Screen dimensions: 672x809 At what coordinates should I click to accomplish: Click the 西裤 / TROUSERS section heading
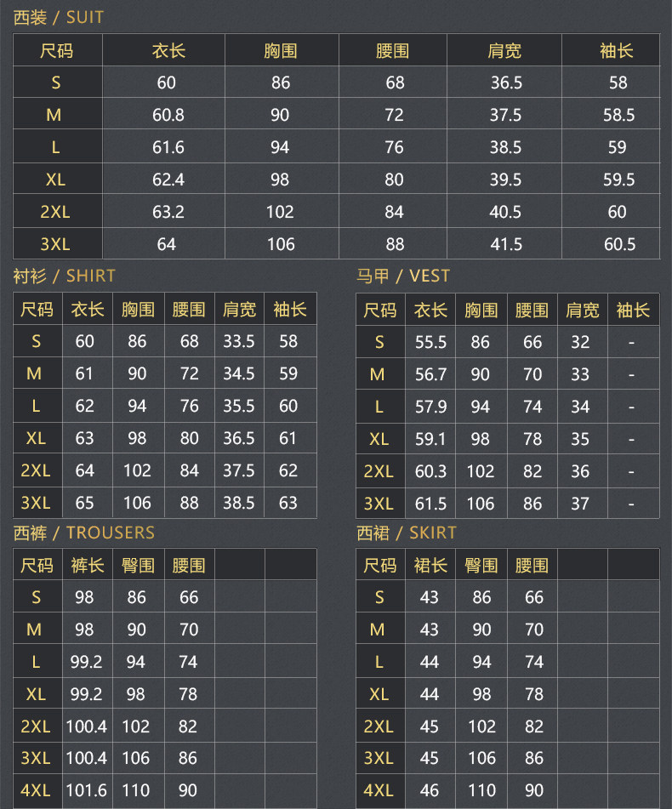(83, 533)
